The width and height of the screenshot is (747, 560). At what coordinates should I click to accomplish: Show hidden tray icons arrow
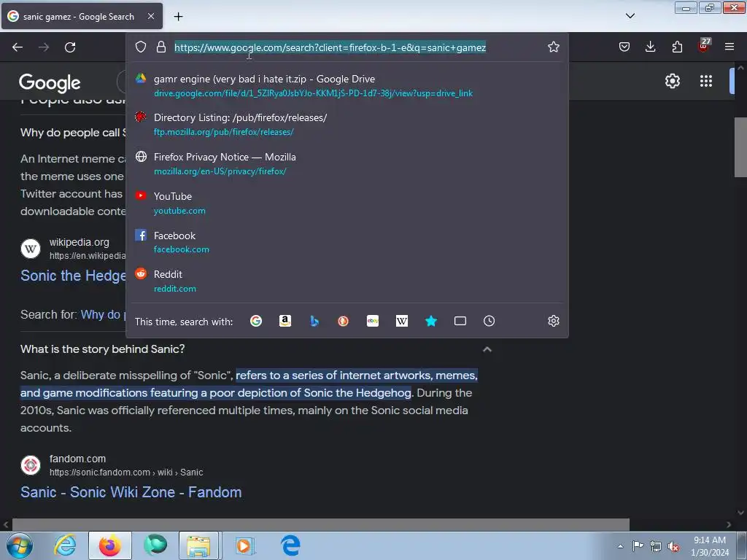pos(620,546)
